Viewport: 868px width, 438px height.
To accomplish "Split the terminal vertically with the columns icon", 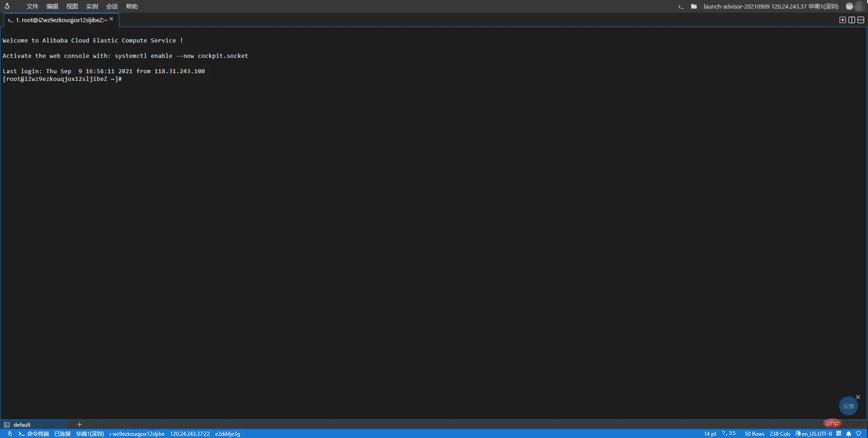I will [852, 20].
